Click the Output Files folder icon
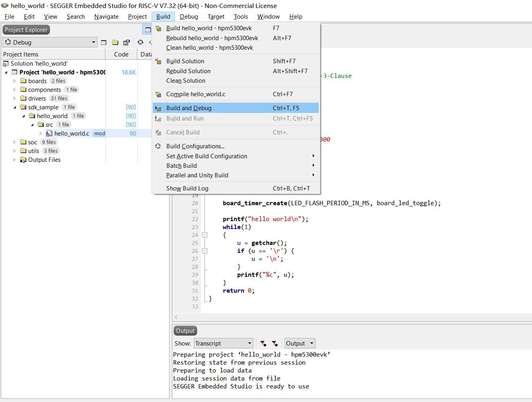 point(23,160)
